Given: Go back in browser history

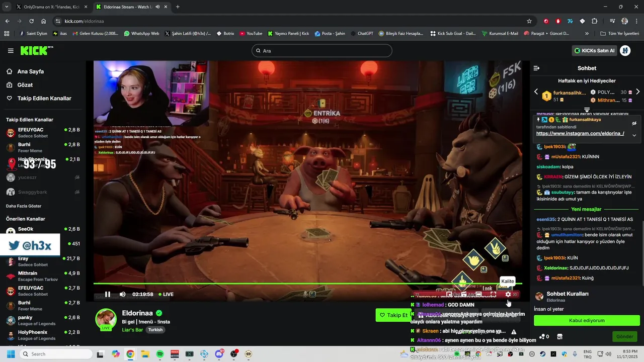Looking at the screenshot, I should tap(7, 21).
